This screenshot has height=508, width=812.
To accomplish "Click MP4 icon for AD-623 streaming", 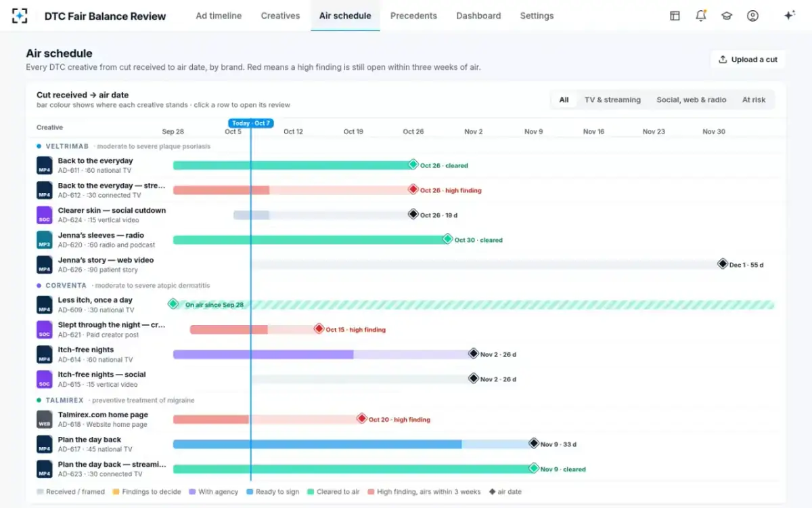I will point(44,469).
